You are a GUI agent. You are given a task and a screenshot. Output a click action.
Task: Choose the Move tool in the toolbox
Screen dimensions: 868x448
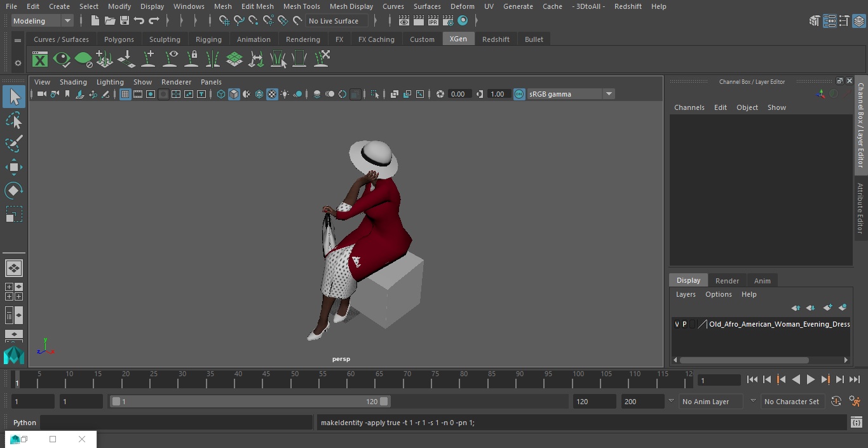coord(14,168)
